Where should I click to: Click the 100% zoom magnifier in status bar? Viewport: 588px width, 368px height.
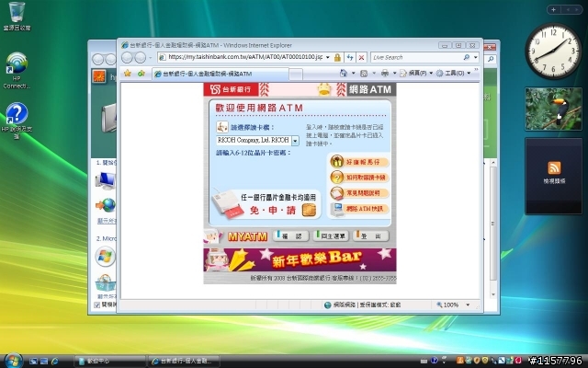click(x=439, y=305)
